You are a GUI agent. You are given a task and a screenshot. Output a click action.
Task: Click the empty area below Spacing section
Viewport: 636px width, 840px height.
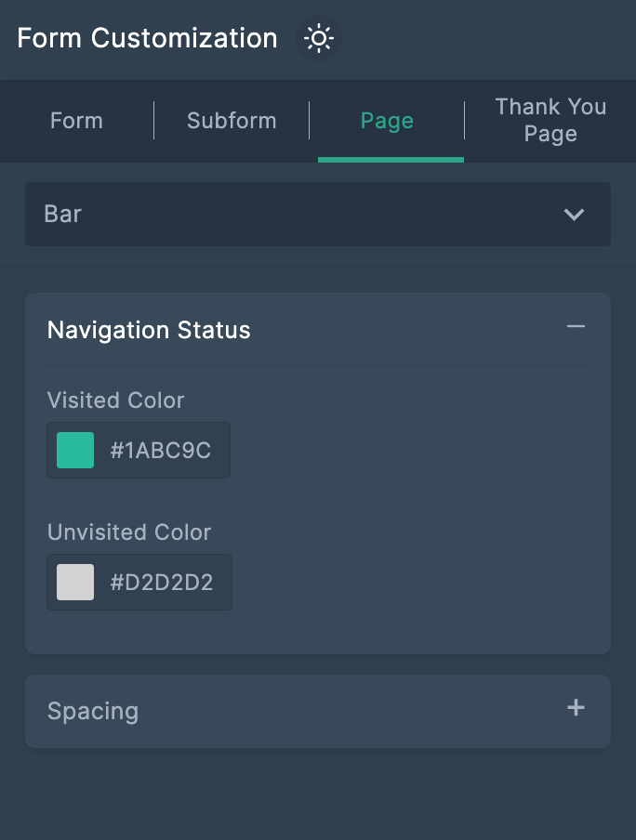(x=316, y=794)
